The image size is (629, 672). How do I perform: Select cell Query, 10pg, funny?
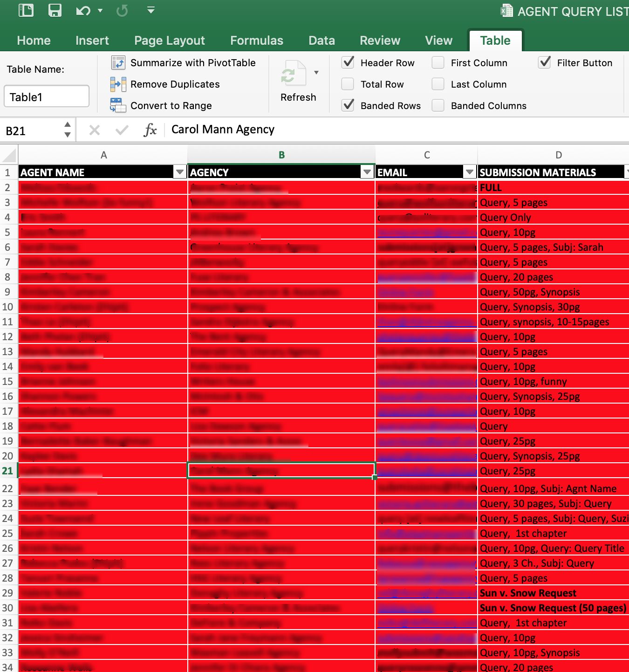point(554,381)
